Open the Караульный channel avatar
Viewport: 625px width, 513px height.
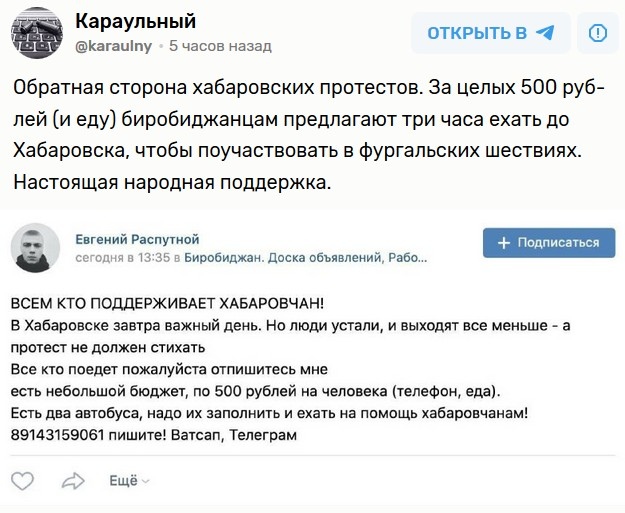pyautogui.click(x=36, y=31)
